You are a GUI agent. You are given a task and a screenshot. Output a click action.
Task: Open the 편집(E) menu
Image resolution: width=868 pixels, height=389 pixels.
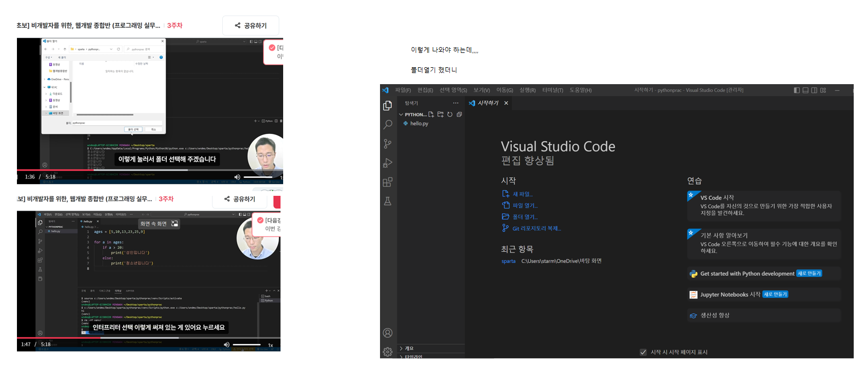pos(425,90)
